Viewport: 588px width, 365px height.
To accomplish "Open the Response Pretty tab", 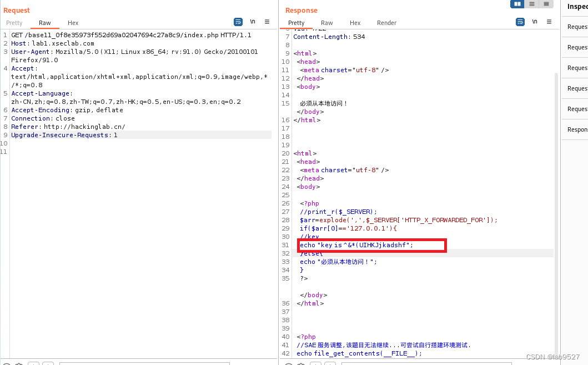I will [x=296, y=23].
